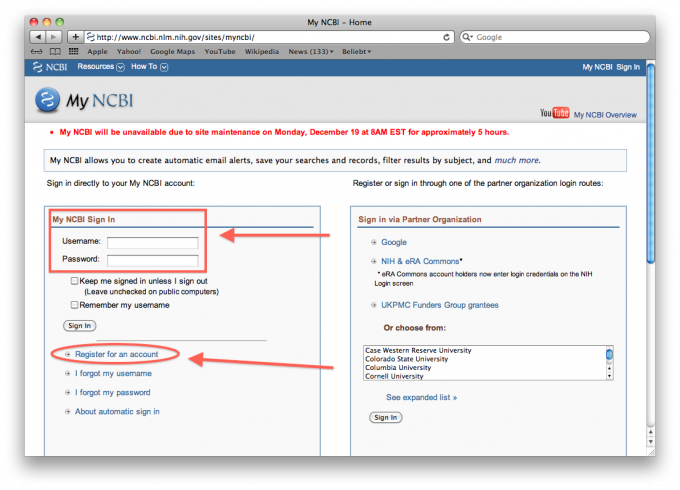
Task: Focus the Username input field
Action: pyautogui.click(x=153, y=243)
